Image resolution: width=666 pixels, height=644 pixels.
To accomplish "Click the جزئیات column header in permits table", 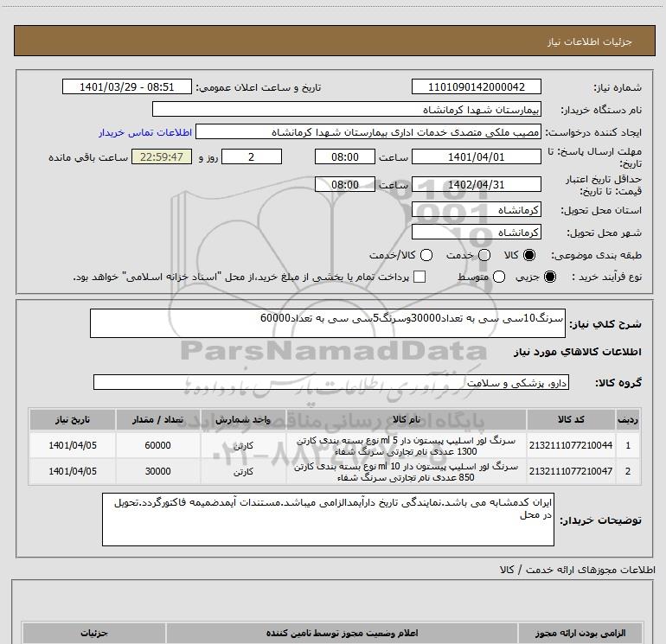I will pyautogui.click(x=94, y=633).
